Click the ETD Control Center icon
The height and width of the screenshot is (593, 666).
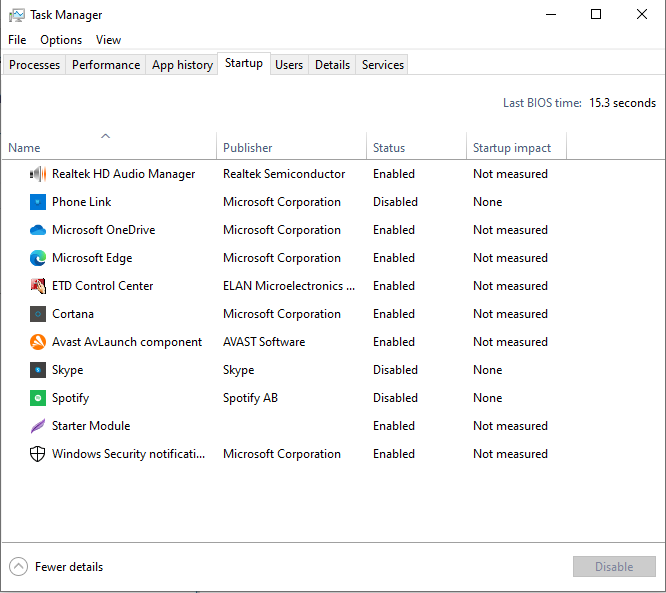click(x=38, y=286)
